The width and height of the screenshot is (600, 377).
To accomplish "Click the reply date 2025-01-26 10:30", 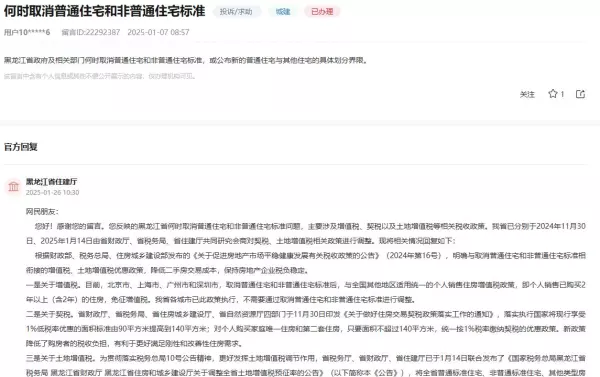I will (x=52, y=192).
